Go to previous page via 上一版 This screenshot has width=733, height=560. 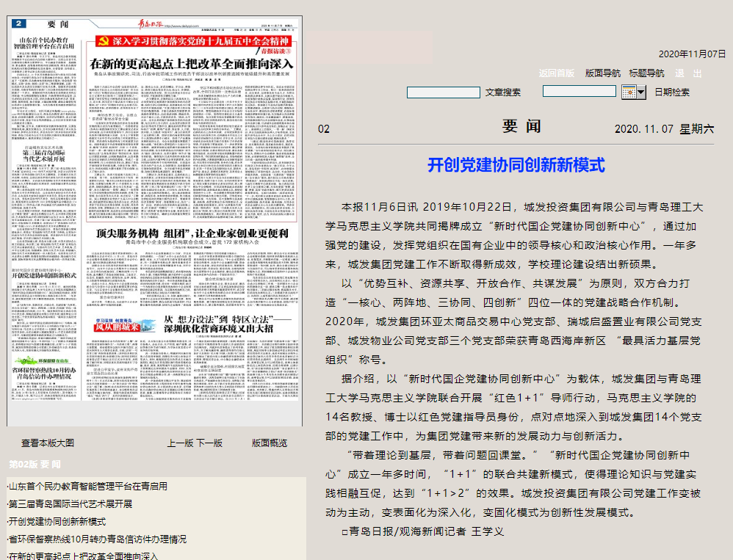(180, 443)
